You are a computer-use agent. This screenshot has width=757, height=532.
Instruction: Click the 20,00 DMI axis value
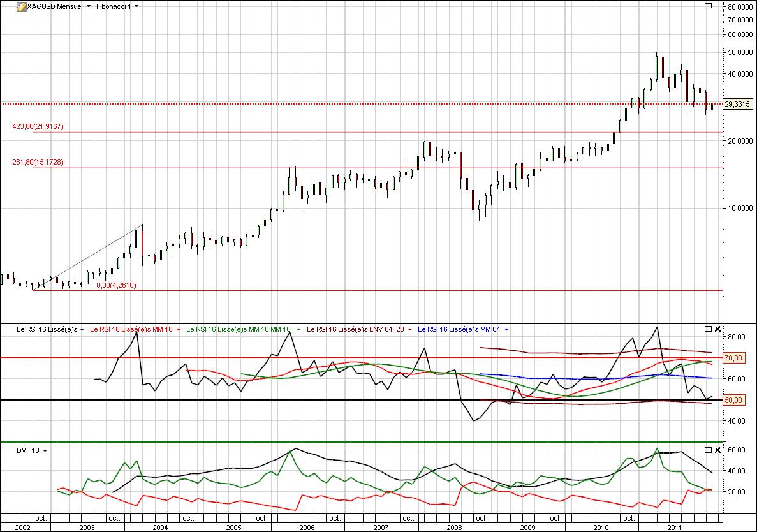click(736, 492)
